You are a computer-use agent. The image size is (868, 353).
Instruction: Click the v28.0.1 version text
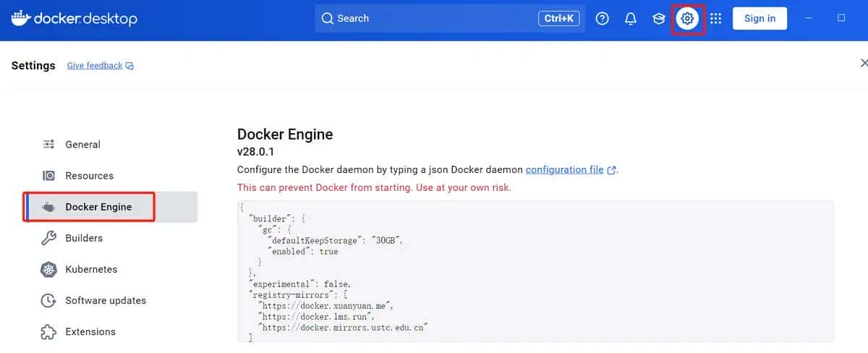[x=255, y=152]
